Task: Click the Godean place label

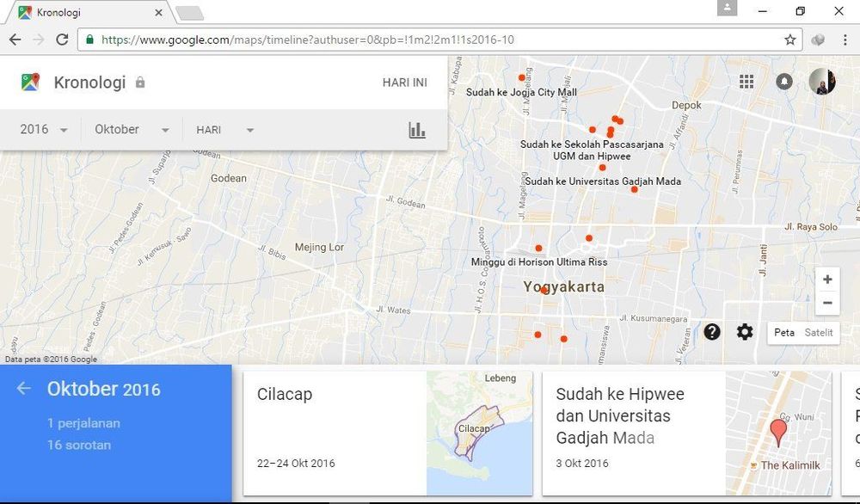Action: (229, 178)
